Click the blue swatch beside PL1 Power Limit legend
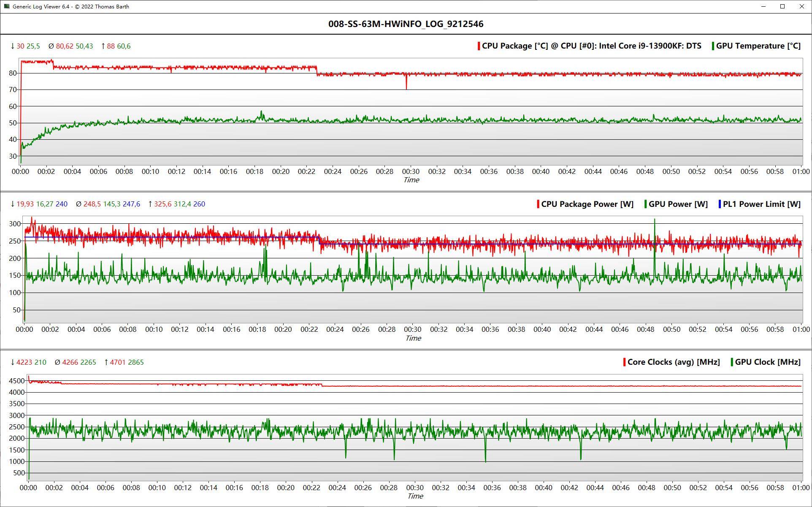This screenshot has width=812, height=507. pos(720,204)
